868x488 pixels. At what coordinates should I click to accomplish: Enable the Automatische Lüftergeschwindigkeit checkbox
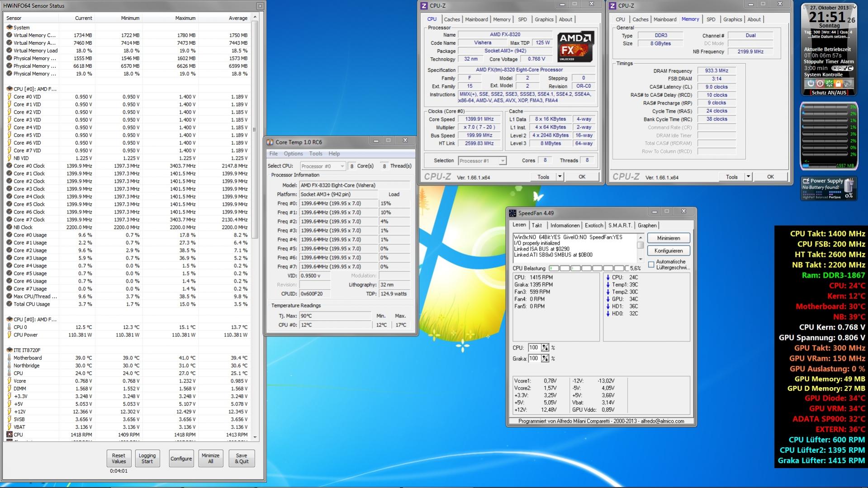point(651,265)
